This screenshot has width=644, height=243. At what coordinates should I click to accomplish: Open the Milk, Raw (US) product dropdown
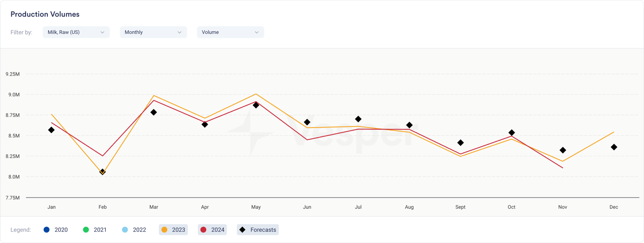(x=76, y=32)
